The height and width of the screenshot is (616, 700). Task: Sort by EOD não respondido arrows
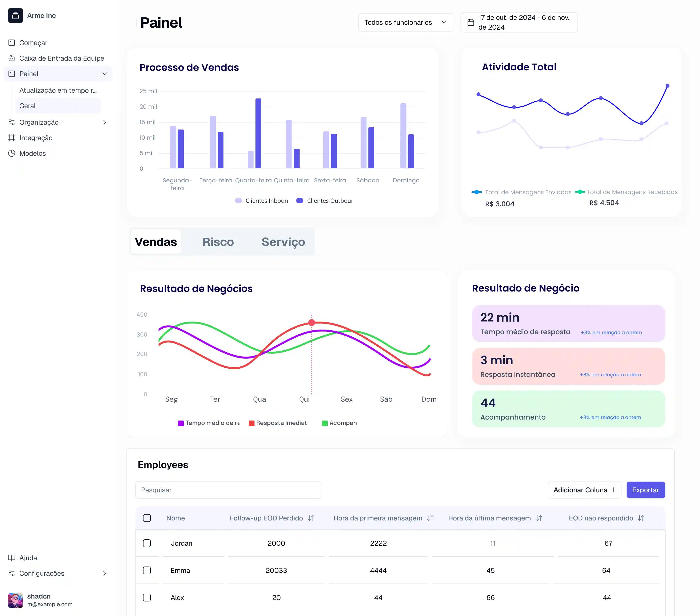(641, 518)
